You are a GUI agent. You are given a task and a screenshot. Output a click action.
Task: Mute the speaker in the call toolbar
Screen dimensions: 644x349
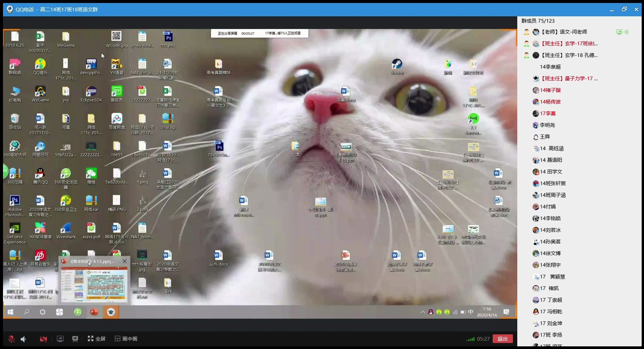pos(23,339)
